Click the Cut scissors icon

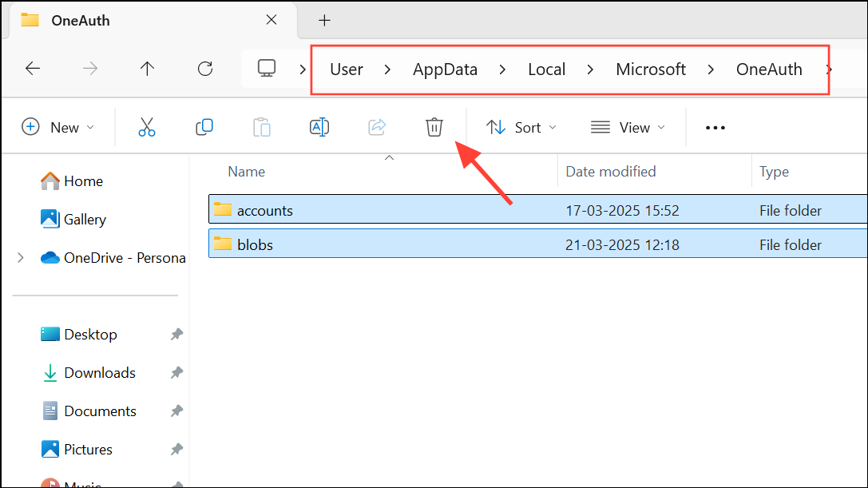coord(147,128)
